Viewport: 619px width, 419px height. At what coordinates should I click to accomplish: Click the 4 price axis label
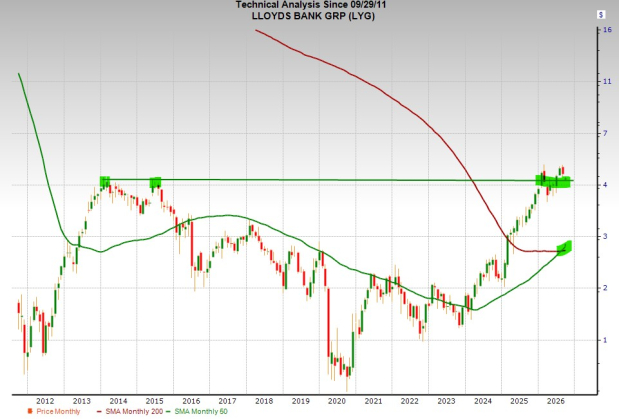point(605,185)
